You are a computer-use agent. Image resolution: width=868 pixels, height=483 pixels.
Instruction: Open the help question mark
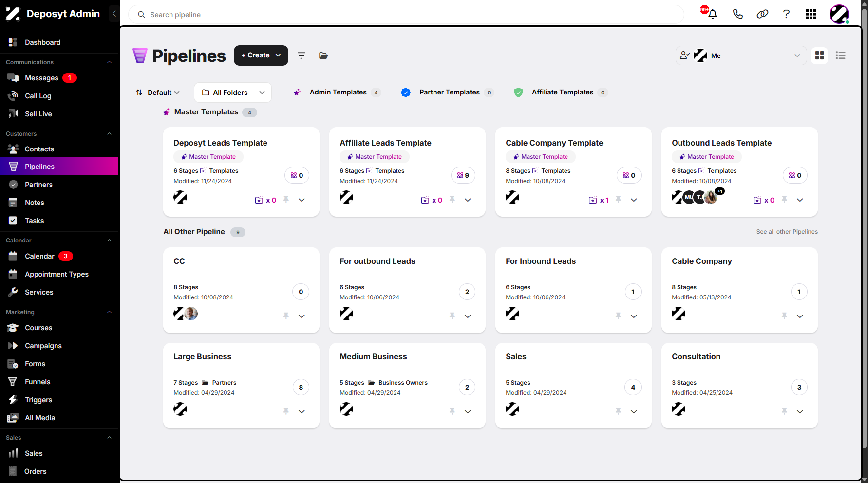786,14
